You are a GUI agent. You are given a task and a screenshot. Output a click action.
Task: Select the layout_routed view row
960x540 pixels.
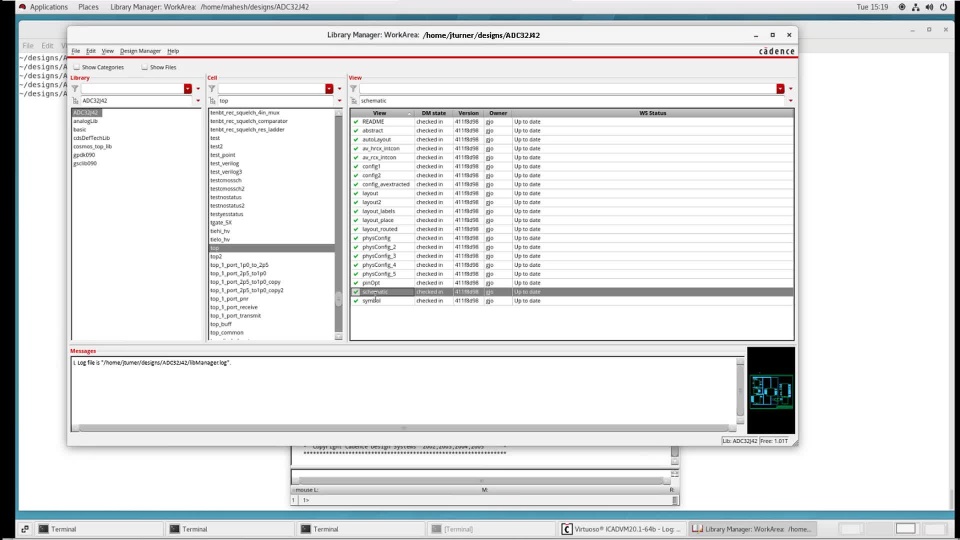(572, 229)
